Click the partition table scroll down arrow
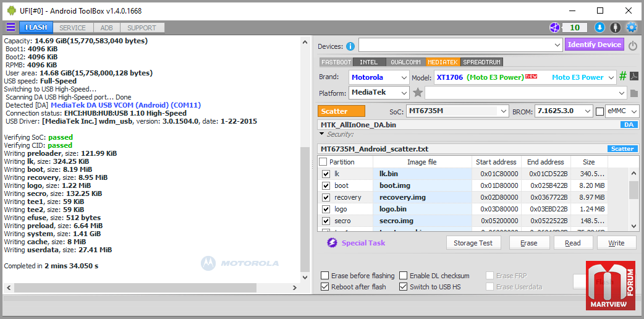This screenshot has height=319, width=644. pos(634,226)
